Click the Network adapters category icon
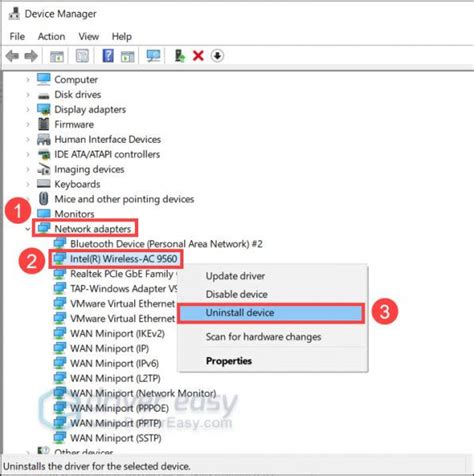The image size is (474, 476). pos(44,228)
